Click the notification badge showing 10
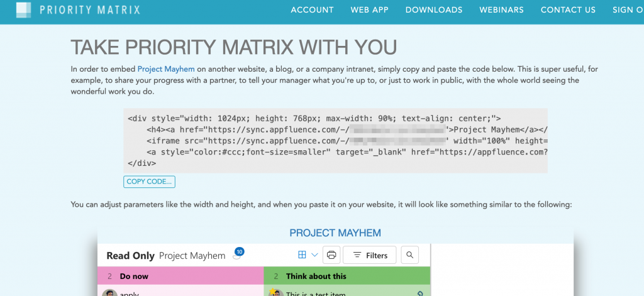This screenshot has width=644, height=296. click(x=238, y=252)
